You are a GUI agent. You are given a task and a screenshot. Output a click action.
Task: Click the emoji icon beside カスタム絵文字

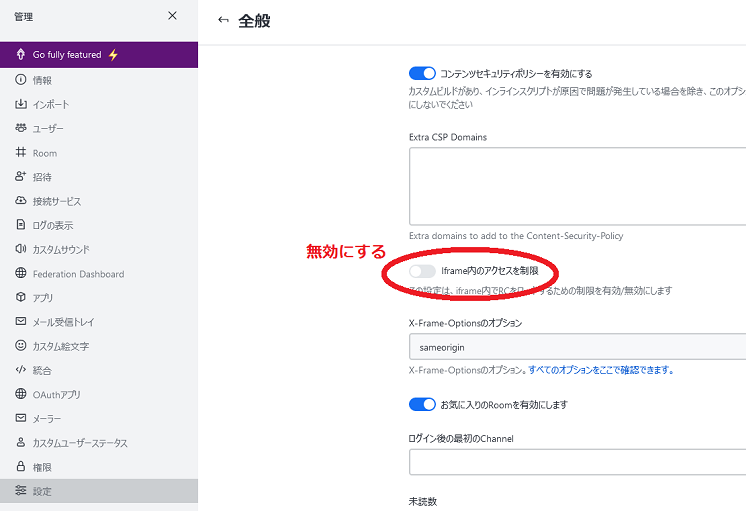[20, 346]
